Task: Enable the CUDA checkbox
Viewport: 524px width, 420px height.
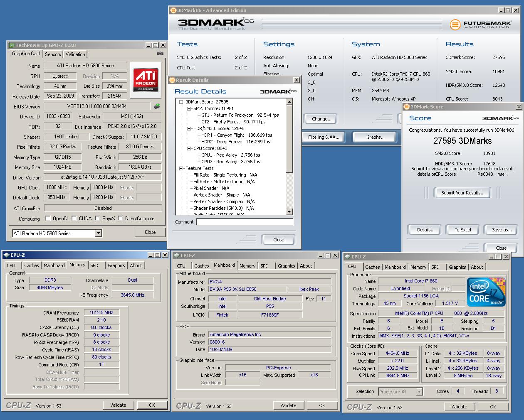Action: pyautogui.click(x=74, y=219)
